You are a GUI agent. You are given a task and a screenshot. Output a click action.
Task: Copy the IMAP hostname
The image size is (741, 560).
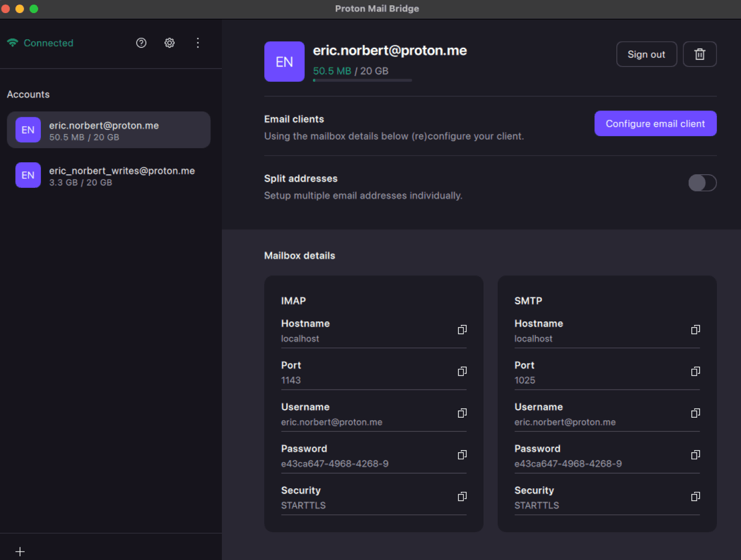pos(462,330)
